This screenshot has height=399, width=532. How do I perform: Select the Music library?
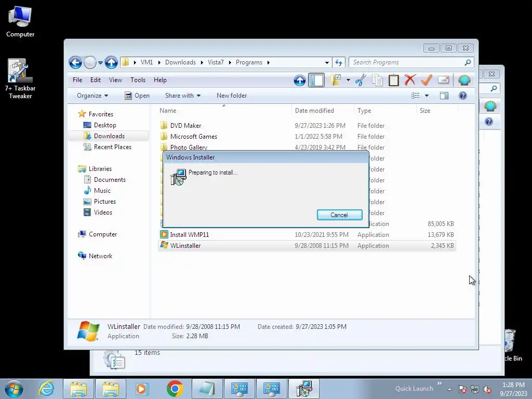(102, 190)
